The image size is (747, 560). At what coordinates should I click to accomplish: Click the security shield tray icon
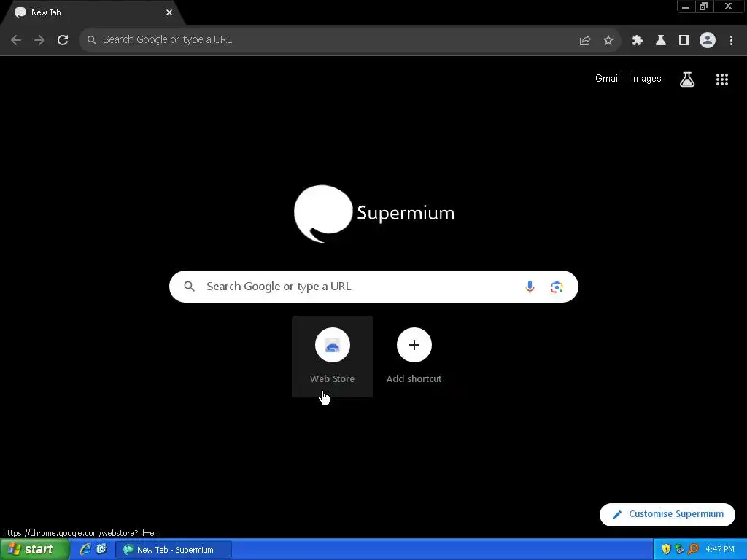point(666,550)
